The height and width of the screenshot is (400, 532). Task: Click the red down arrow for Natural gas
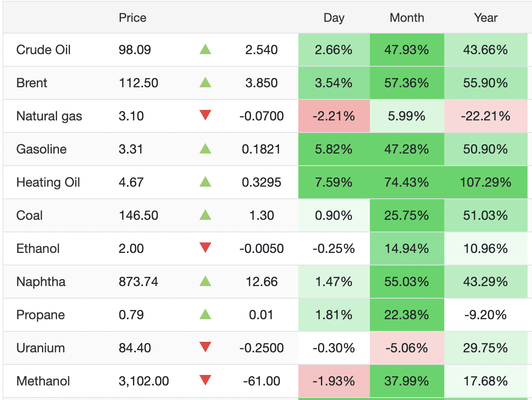point(205,116)
